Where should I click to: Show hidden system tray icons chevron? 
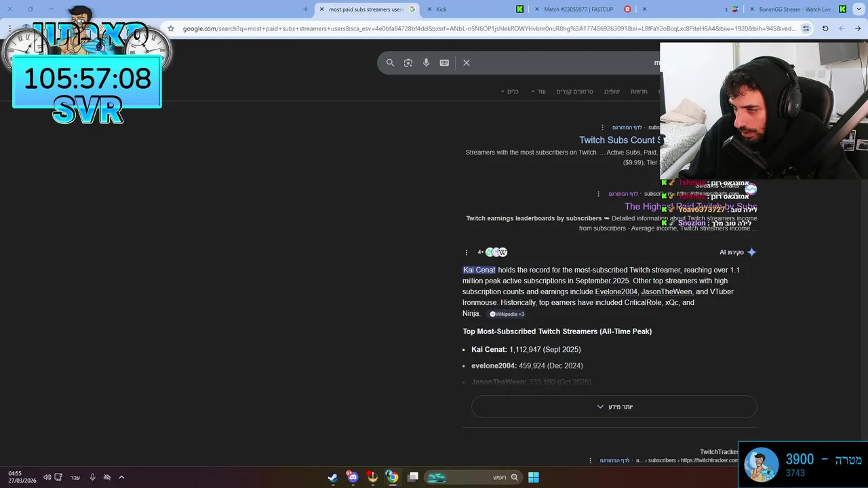[x=121, y=477]
